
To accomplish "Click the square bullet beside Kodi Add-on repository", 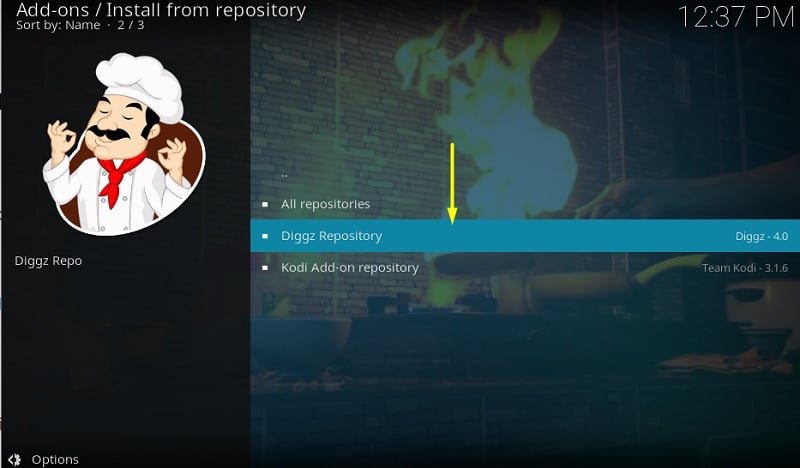I will [265, 267].
